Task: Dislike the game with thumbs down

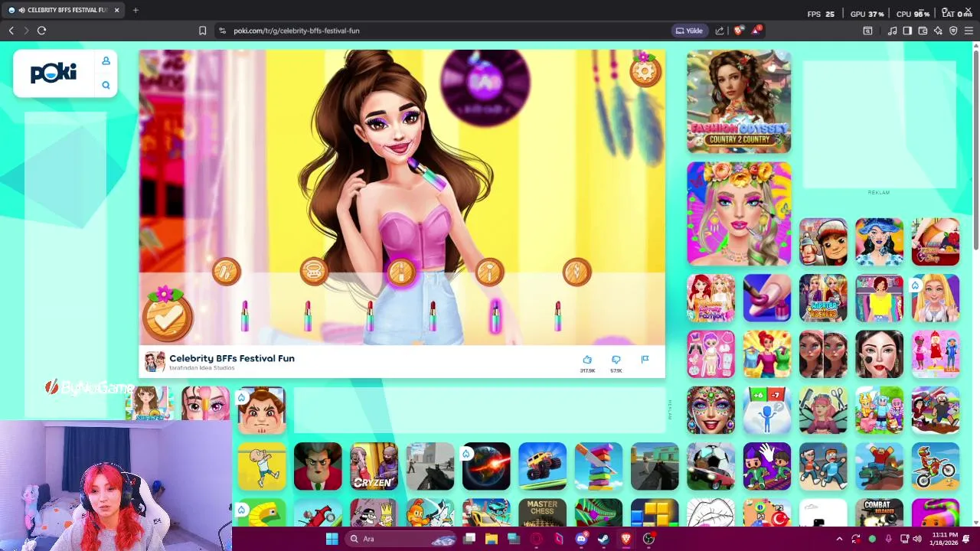Action: pos(616,360)
